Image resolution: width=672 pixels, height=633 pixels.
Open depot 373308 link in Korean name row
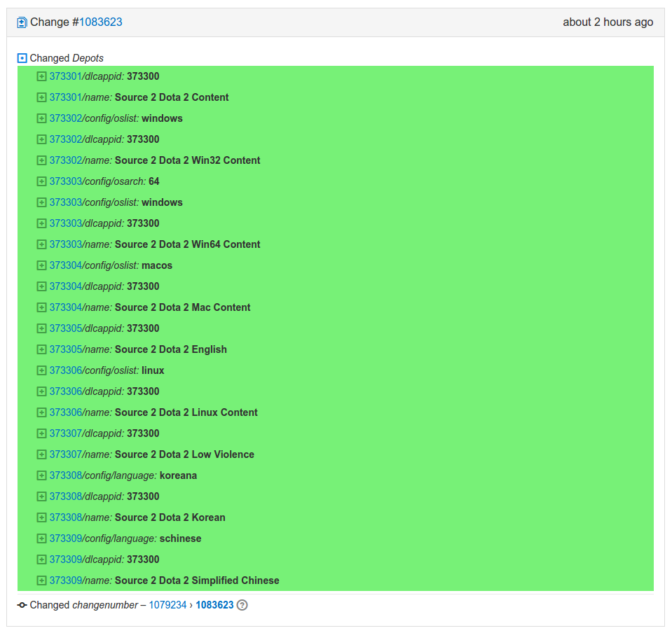66,517
